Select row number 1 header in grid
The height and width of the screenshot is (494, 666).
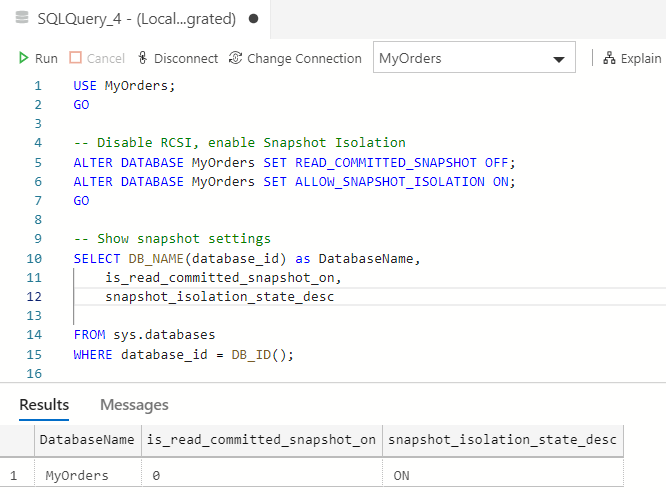(x=14, y=476)
